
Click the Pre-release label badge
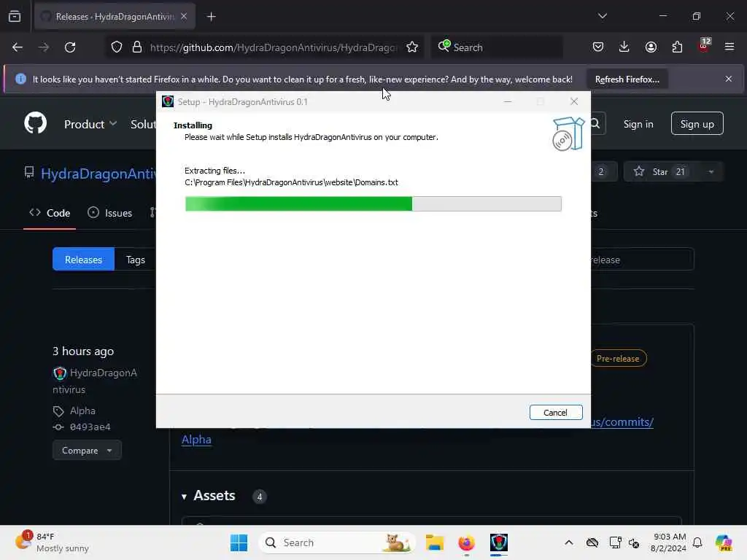click(x=618, y=358)
